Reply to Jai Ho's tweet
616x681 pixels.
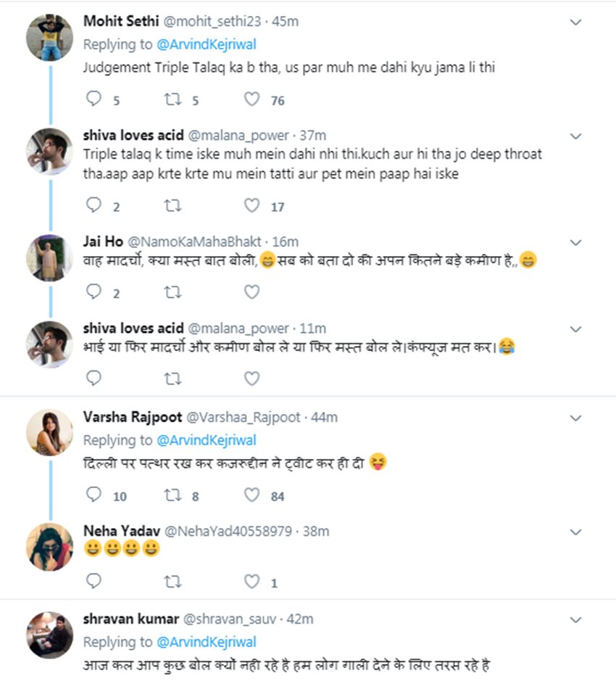click(94, 292)
